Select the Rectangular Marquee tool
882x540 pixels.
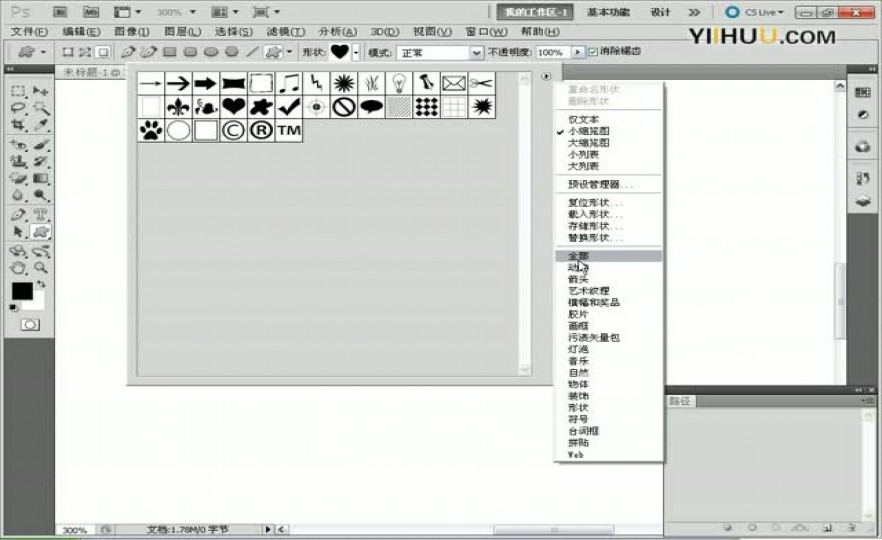(19, 91)
